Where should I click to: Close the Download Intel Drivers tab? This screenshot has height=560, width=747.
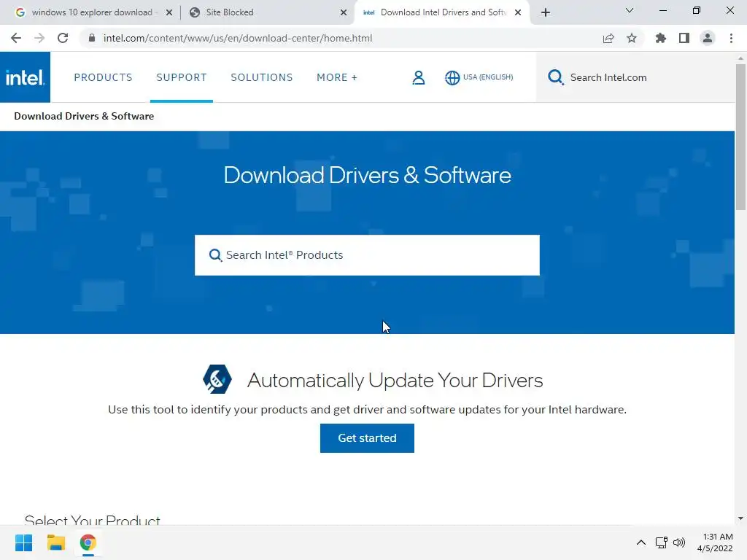tap(518, 12)
